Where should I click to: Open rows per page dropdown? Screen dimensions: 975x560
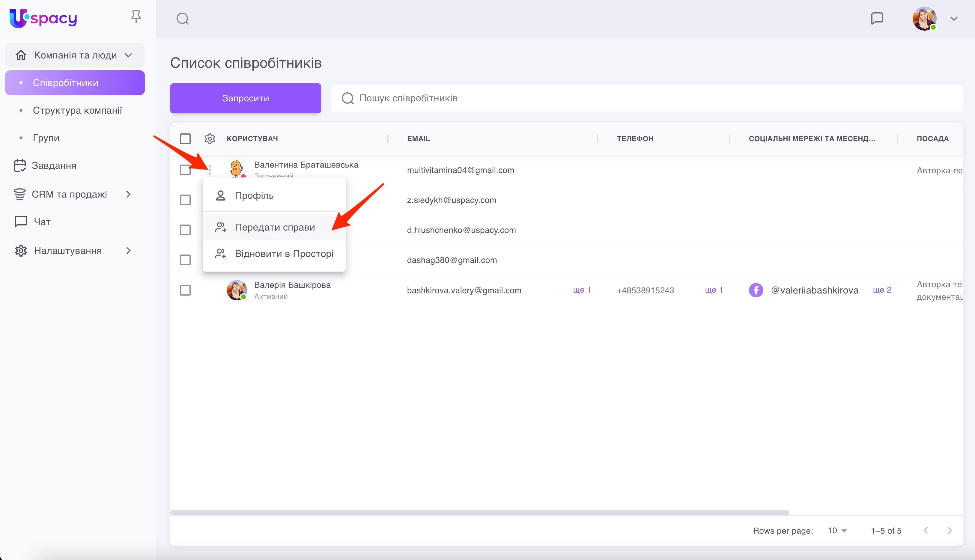pyautogui.click(x=837, y=530)
